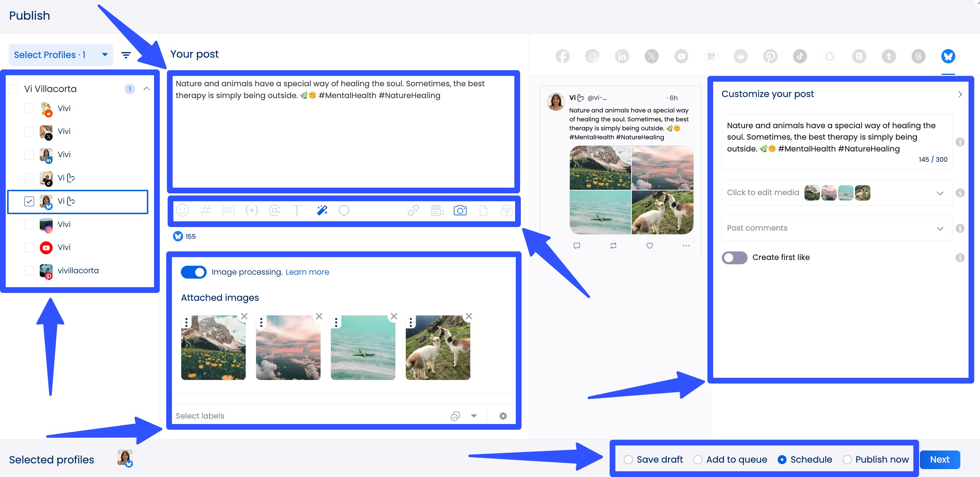Switch to the Pinterest preview tab
The height and width of the screenshot is (477, 980).
(770, 56)
